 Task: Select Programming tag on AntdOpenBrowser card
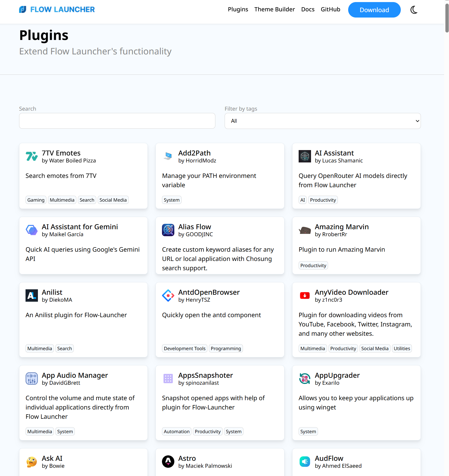click(x=226, y=348)
